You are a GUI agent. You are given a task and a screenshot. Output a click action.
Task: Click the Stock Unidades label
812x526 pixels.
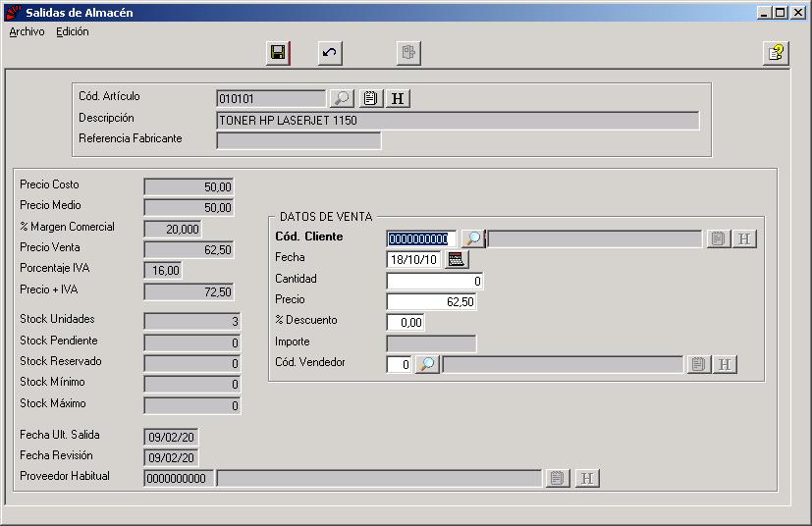tap(58, 319)
